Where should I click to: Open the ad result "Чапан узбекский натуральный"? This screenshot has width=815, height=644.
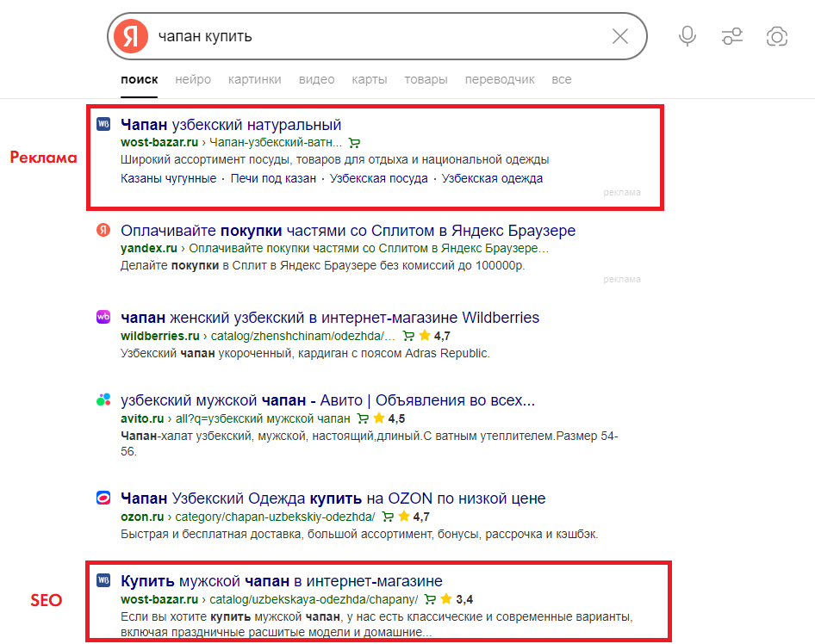coord(231,125)
